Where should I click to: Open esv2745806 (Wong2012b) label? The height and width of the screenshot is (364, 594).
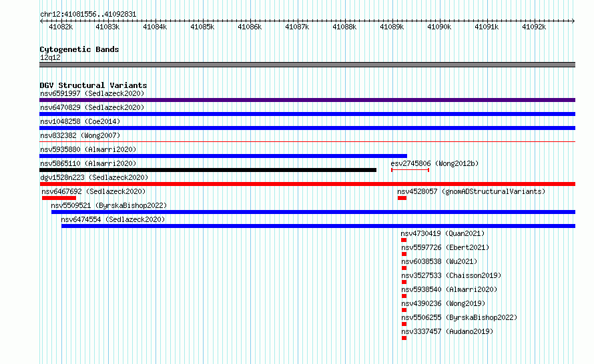[434, 163]
